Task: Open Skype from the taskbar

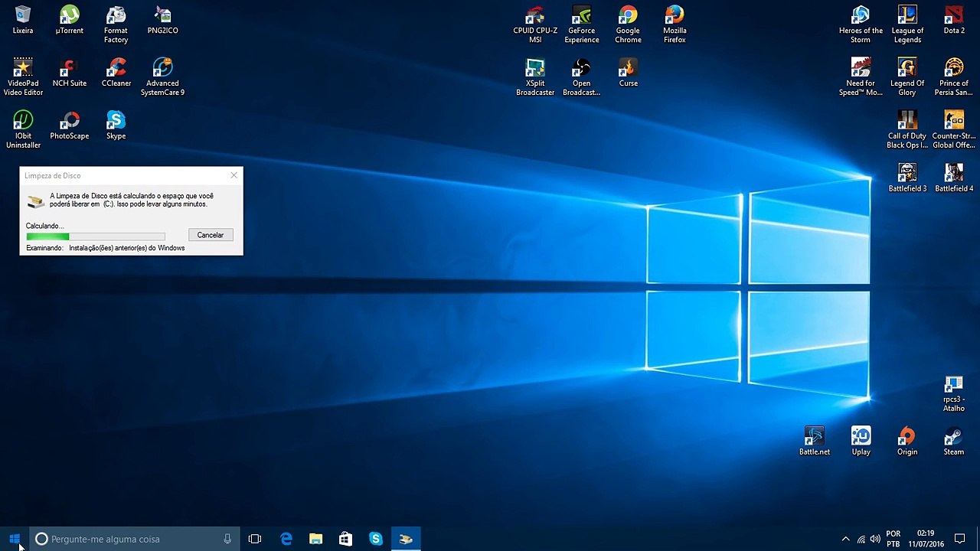Action: tap(376, 539)
